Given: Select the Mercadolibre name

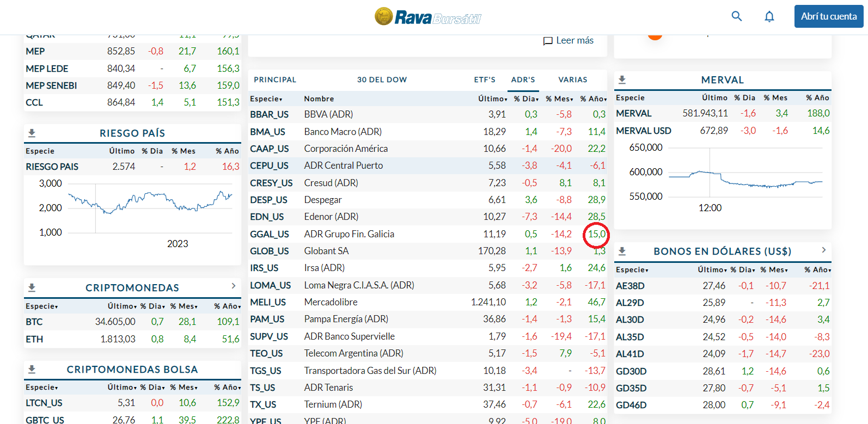Looking at the screenshot, I should [x=331, y=302].
